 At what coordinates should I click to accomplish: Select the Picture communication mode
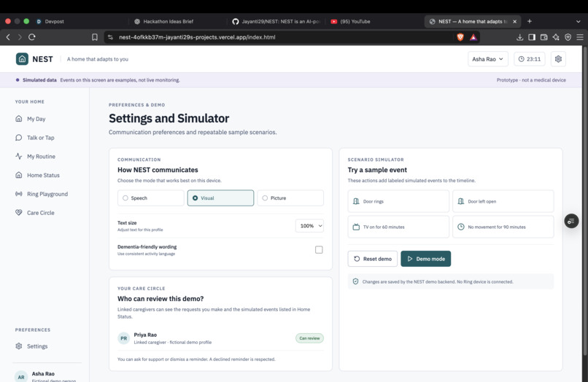290,198
